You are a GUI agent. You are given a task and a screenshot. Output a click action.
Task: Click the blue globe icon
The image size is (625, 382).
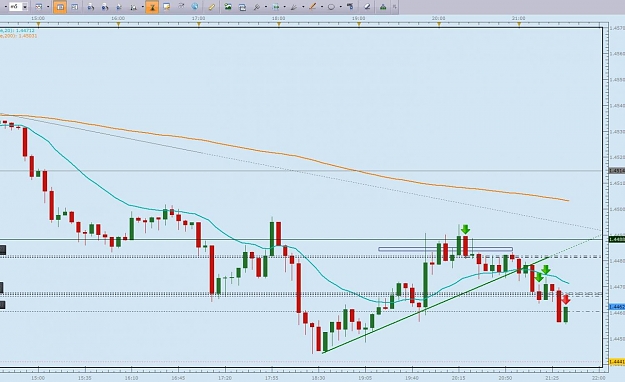coord(195,7)
